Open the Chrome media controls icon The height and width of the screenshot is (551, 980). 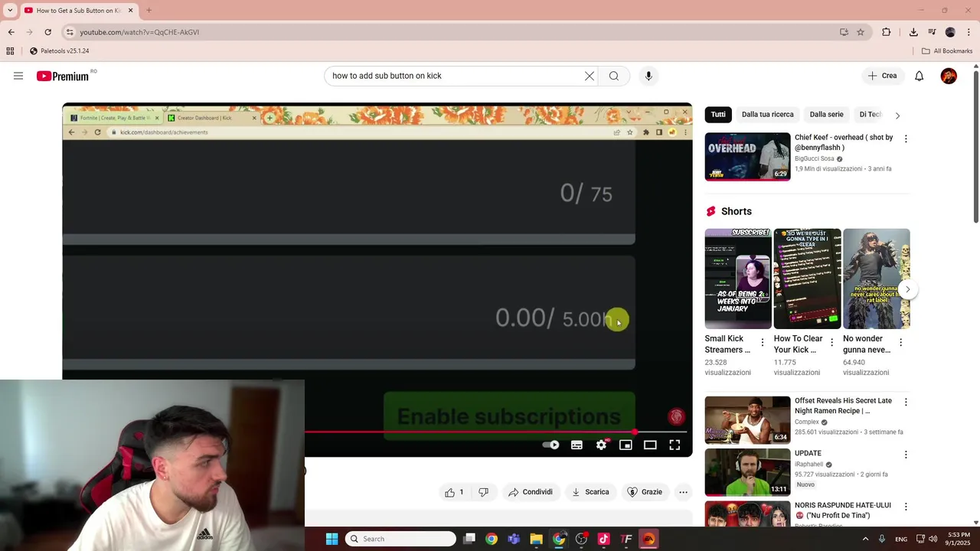(x=932, y=32)
